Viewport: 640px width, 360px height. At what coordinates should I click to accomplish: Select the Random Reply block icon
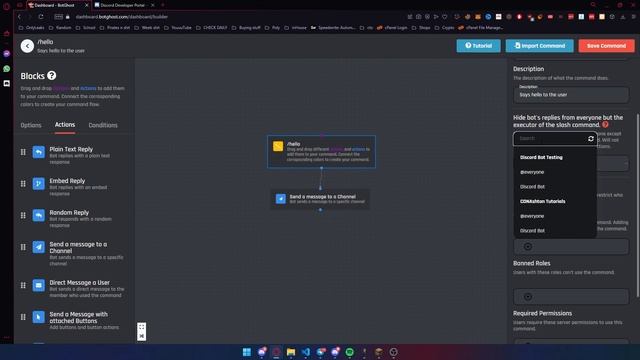click(39, 216)
